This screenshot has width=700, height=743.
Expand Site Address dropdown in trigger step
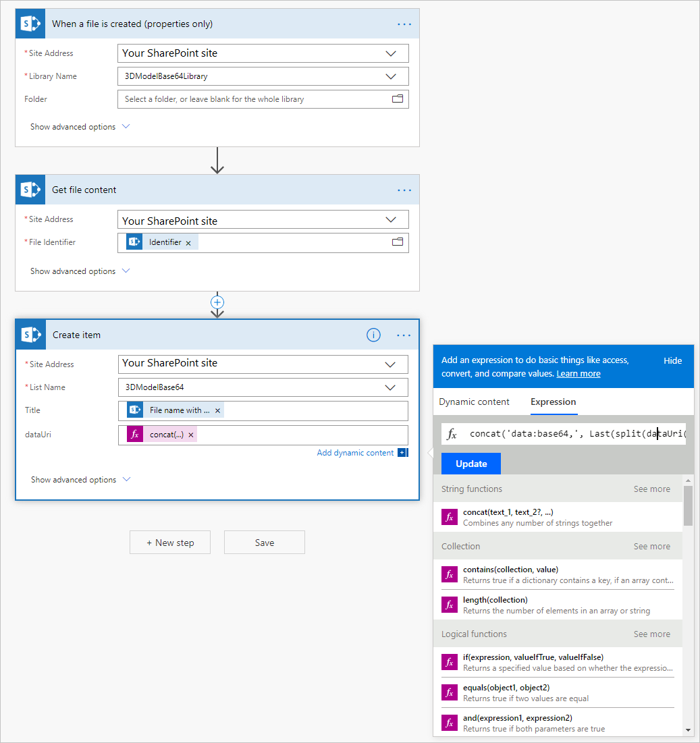pyautogui.click(x=391, y=53)
